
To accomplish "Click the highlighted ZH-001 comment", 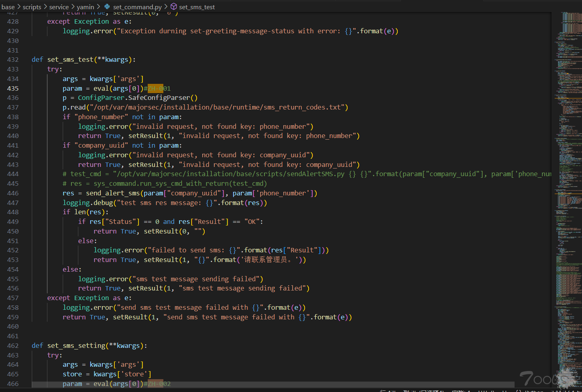I will point(159,88).
